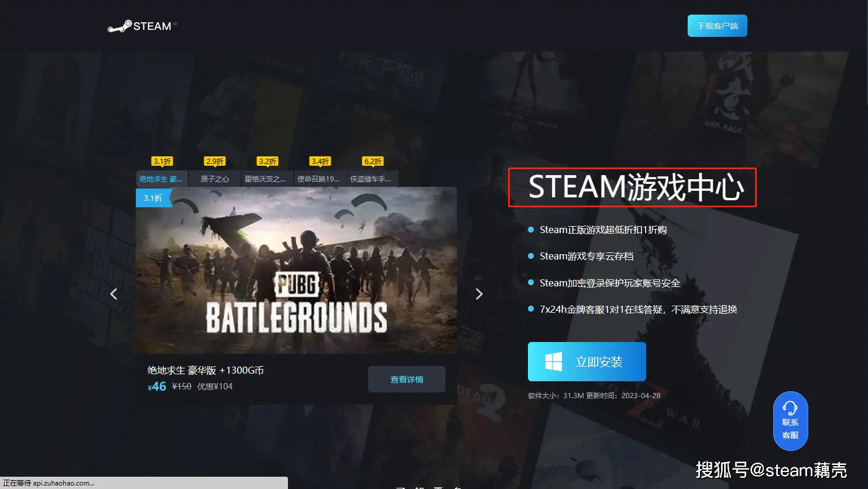Click the 3.1折 discount badge above tabs
This screenshot has width=868, height=489.
[x=162, y=161]
